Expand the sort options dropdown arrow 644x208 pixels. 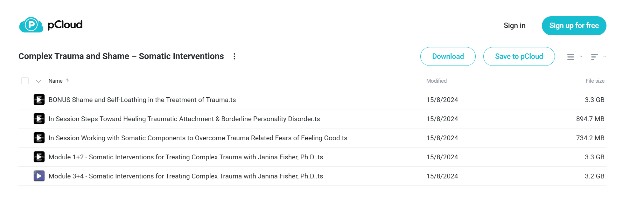pyautogui.click(x=605, y=56)
